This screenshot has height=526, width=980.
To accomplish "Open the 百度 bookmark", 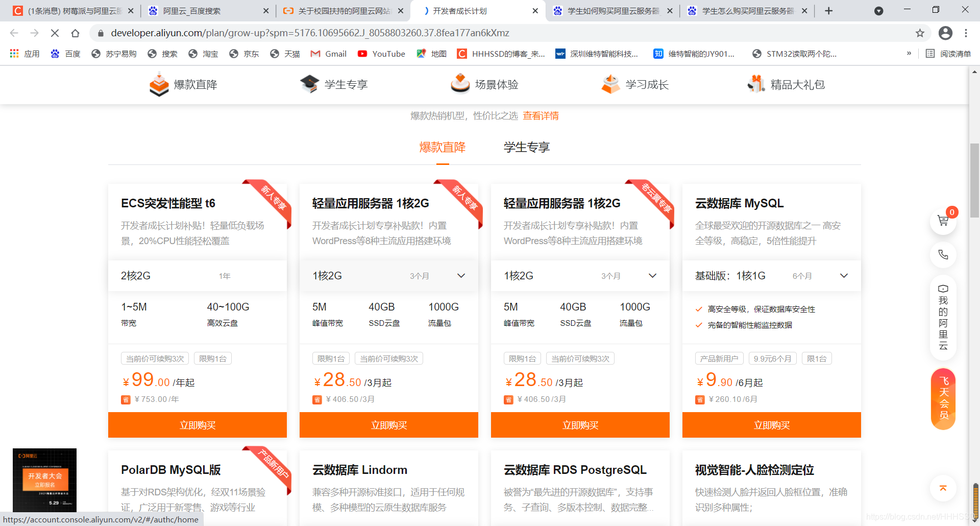I will point(65,54).
